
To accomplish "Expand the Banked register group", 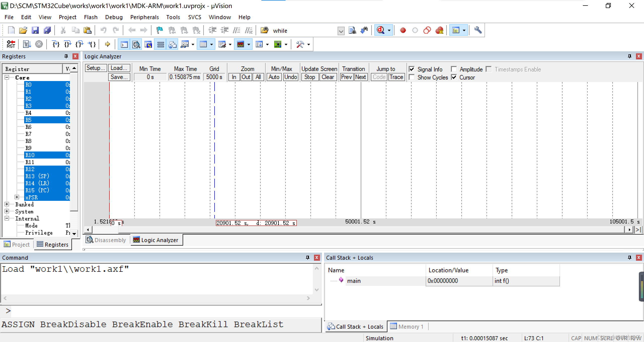I will coord(7,204).
